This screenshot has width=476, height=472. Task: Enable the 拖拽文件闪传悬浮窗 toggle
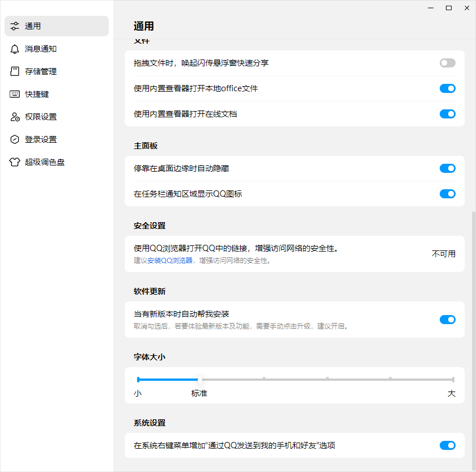pos(447,63)
